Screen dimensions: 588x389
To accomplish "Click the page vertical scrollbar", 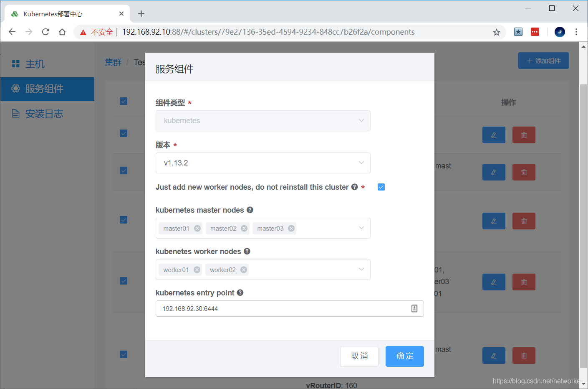I will [x=583, y=226].
